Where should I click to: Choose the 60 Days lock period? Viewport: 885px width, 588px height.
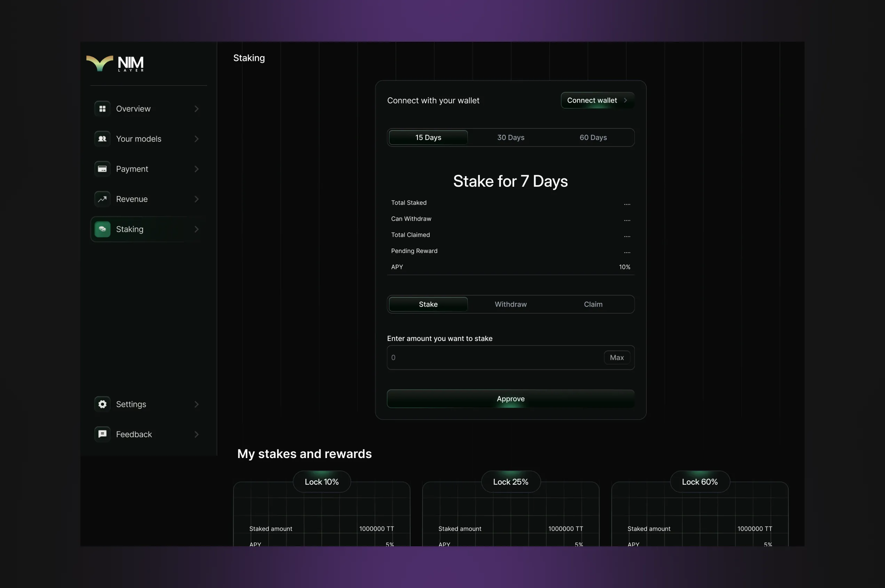click(593, 137)
